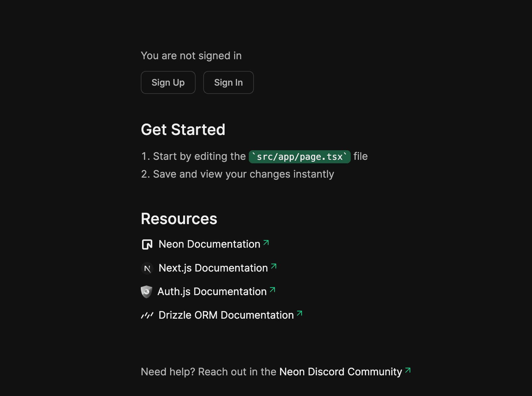The image size is (532, 396).
Task: Click the arrow beside Auth.js Documentation
Action: point(272,290)
